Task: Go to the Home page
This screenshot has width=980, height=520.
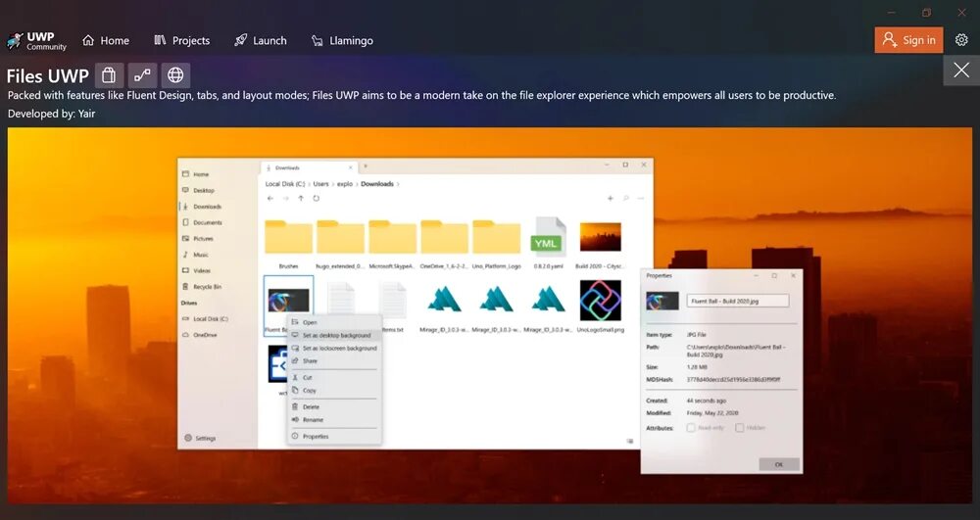Action: [x=106, y=40]
